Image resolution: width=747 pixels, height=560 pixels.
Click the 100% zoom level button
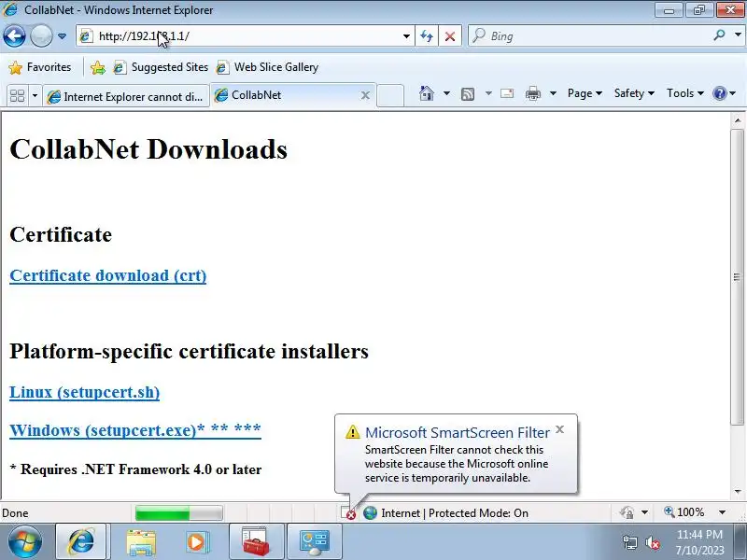(684, 512)
